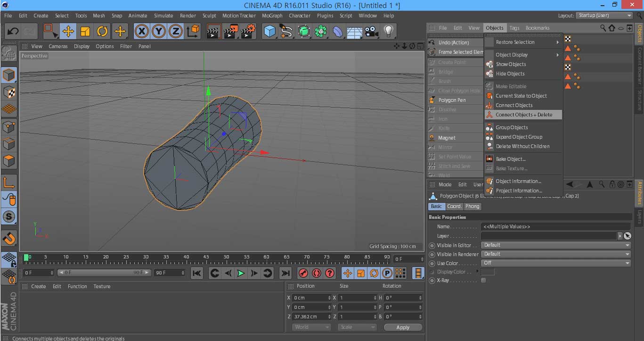This screenshot has width=644, height=341.
Task: Toggle autokeying button
Action: click(x=317, y=273)
